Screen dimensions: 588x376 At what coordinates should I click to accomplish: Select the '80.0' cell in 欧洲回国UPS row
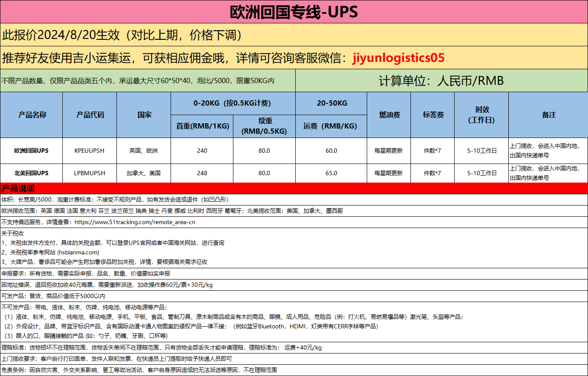point(264,151)
